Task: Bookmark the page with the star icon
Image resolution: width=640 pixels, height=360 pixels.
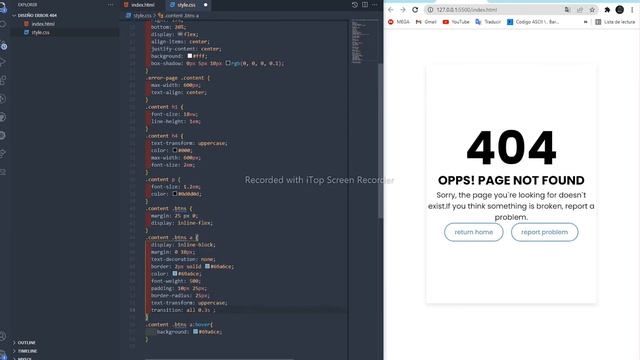Action: [x=592, y=10]
